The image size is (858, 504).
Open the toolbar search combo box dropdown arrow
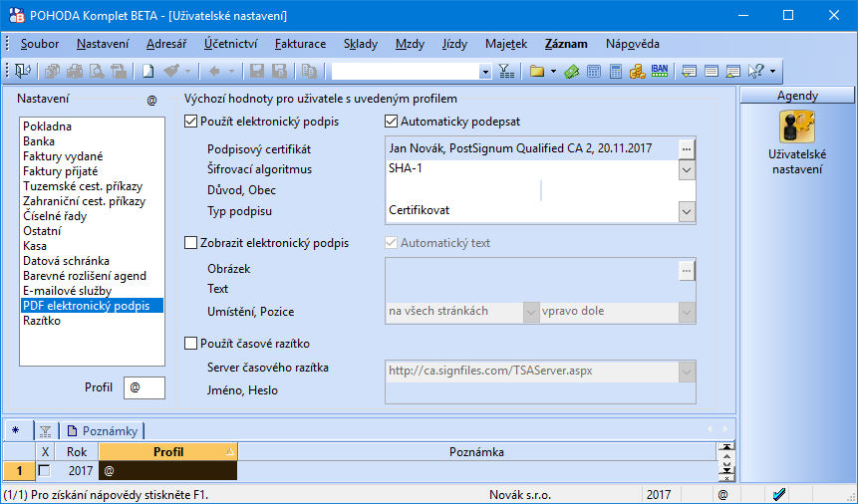point(485,72)
